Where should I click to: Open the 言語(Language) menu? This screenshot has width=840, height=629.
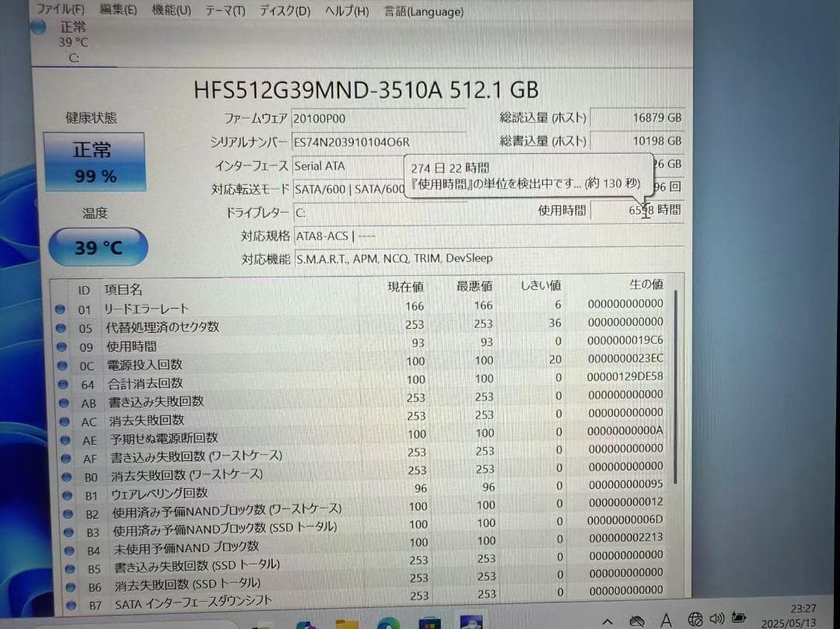(x=422, y=12)
